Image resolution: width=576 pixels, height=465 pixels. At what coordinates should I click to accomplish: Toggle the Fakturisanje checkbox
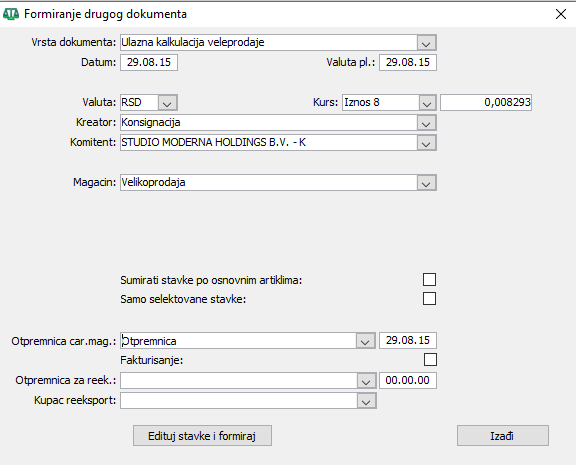(x=430, y=360)
